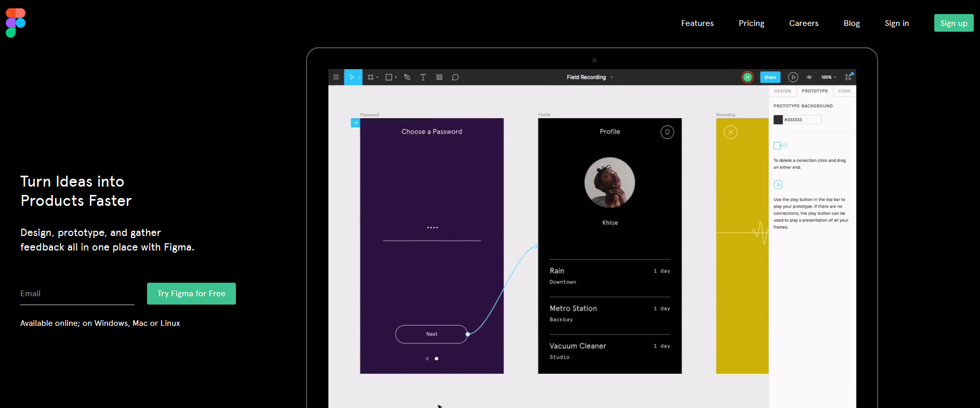The image size is (980, 408).
Task: Click the Sign in link
Action: coord(897,23)
